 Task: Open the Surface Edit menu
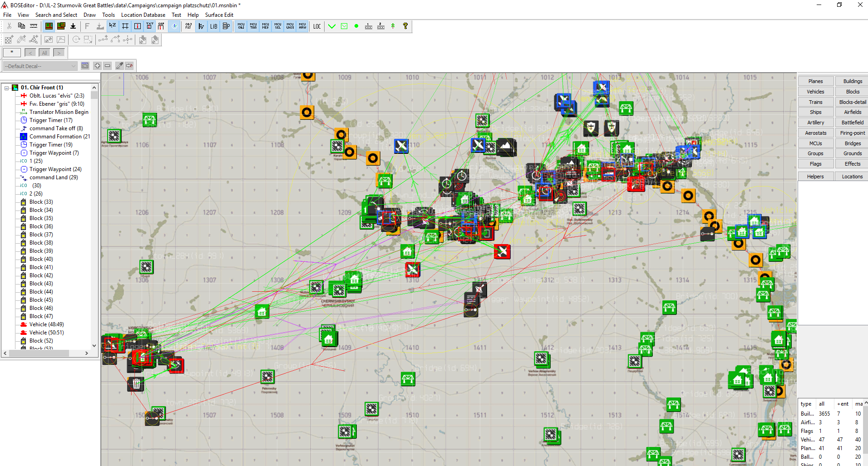click(219, 15)
